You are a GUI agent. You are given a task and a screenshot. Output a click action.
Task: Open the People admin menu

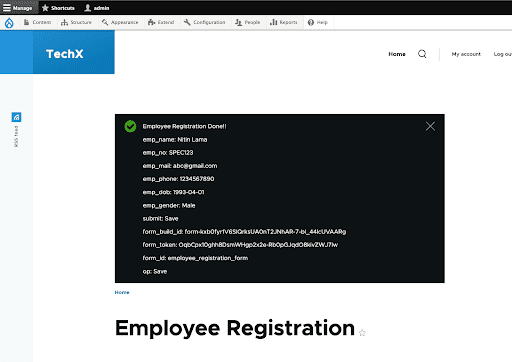tap(248, 22)
